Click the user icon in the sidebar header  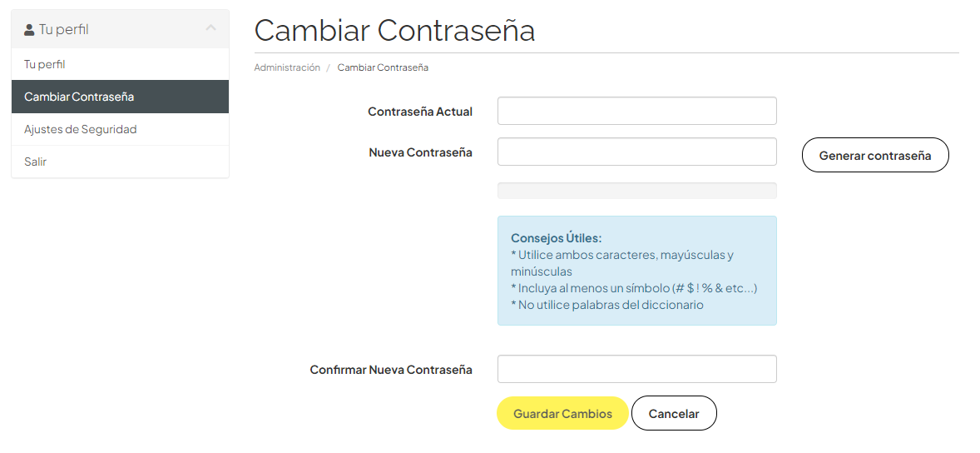pyautogui.click(x=29, y=30)
